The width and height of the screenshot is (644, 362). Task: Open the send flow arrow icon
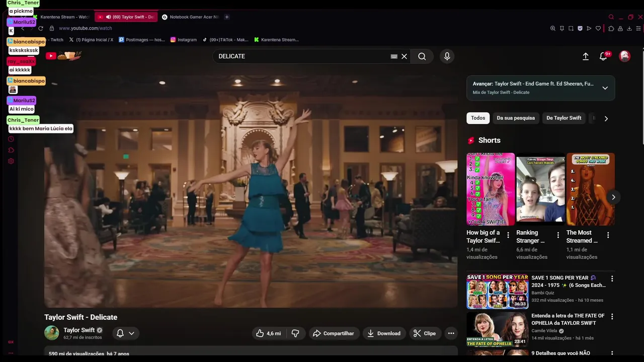pos(589,29)
